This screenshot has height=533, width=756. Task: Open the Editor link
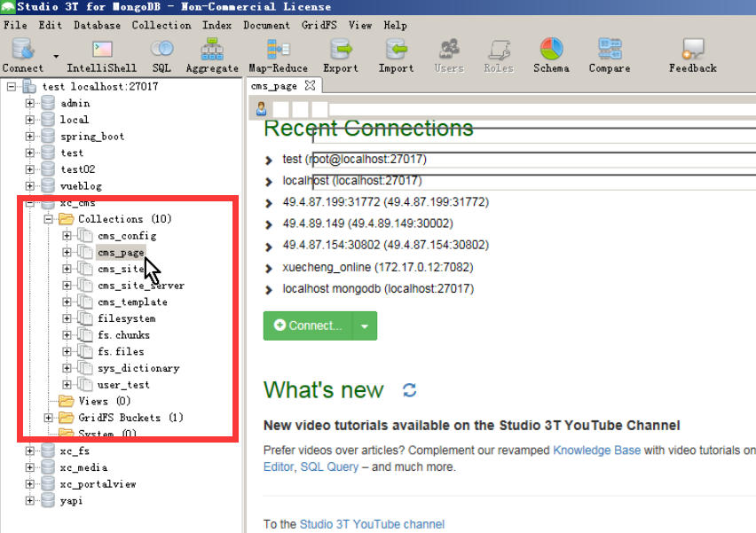(x=279, y=467)
